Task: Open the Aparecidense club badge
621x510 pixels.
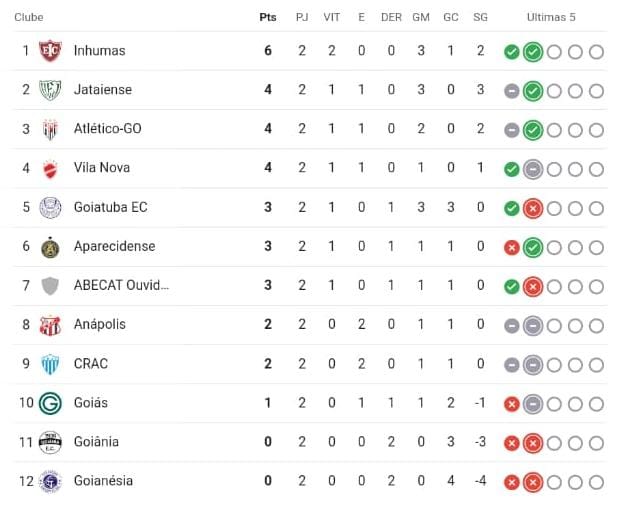Action: pos(50,247)
